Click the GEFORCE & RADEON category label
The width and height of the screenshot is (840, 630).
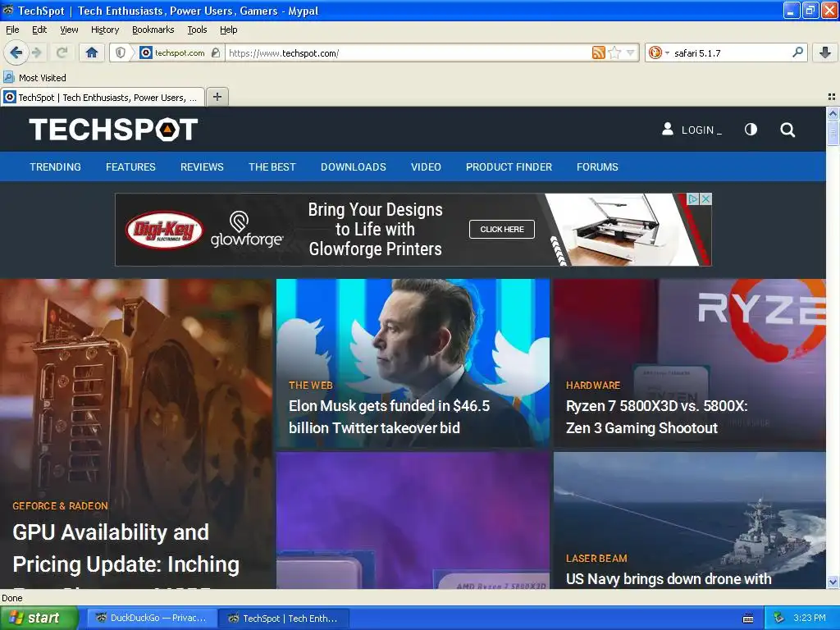pos(60,505)
